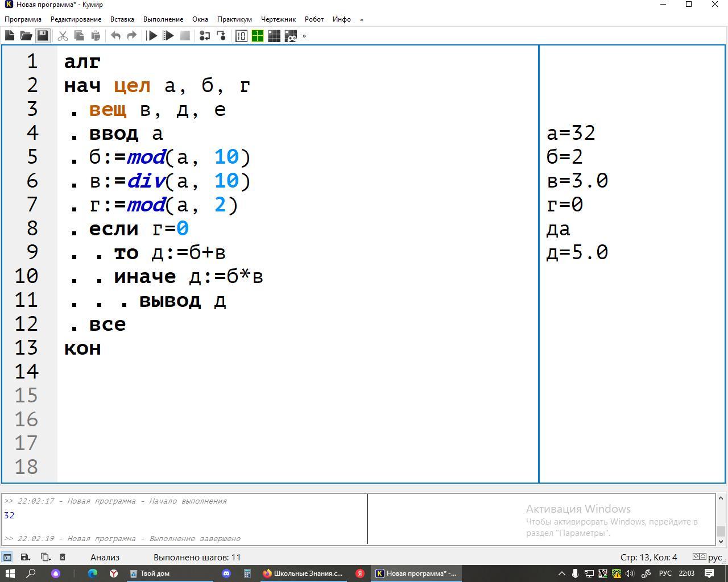Image resolution: width=728 pixels, height=582 pixels.
Task: Open the Robot grid field icon
Action: 274,36
